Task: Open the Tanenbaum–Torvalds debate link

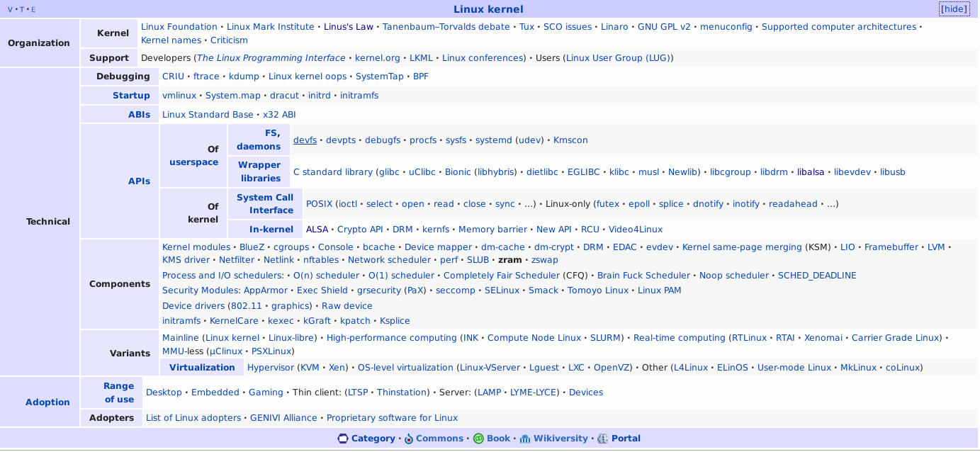Action: click(x=446, y=27)
